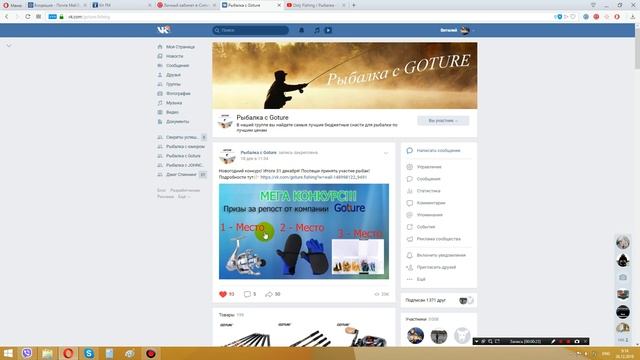Expand Ещё in the group actions panel
Viewport: 640px width, 360px height.
[421, 279]
